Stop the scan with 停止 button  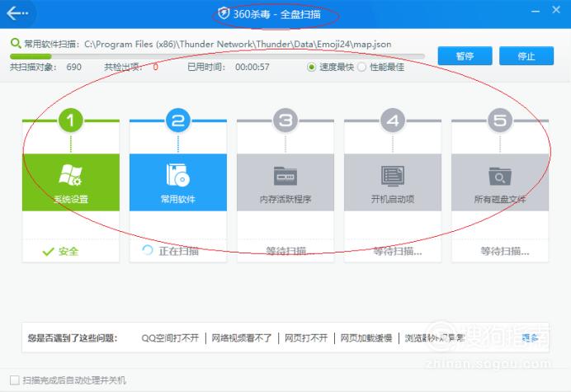coord(526,56)
